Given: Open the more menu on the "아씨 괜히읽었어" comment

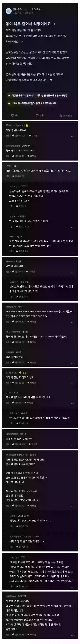Looking at the screenshot, I should (x=73, y=363).
